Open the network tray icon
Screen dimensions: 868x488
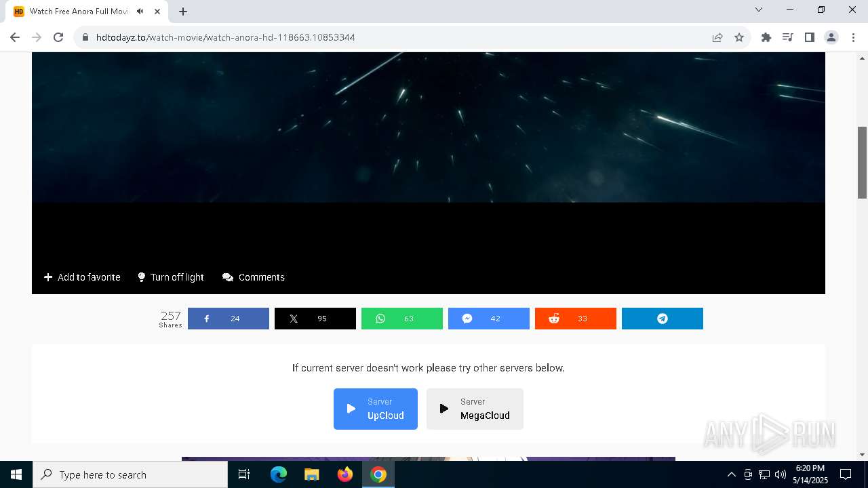point(764,474)
